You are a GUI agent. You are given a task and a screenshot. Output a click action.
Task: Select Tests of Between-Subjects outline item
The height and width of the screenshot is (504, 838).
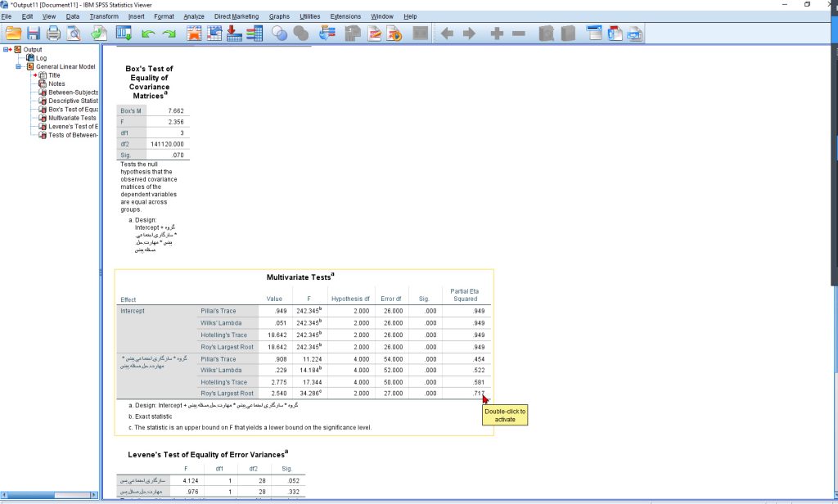click(x=73, y=135)
